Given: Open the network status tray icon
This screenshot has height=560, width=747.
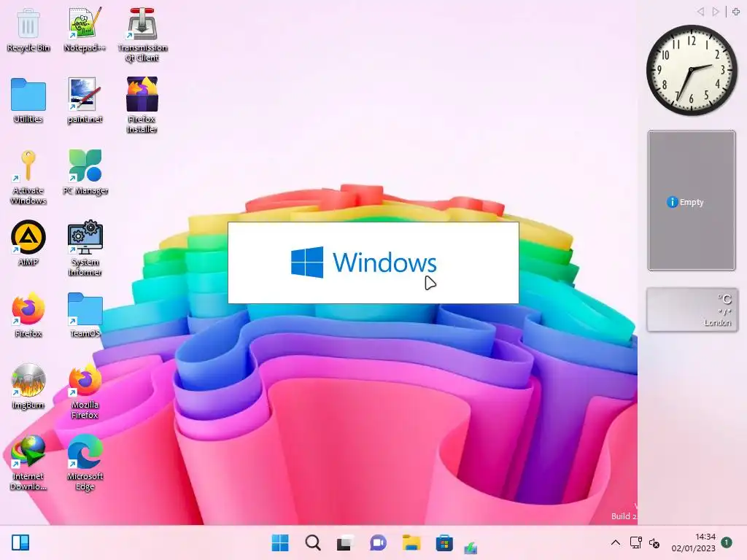Looking at the screenshot, I should tap(635, 542).
